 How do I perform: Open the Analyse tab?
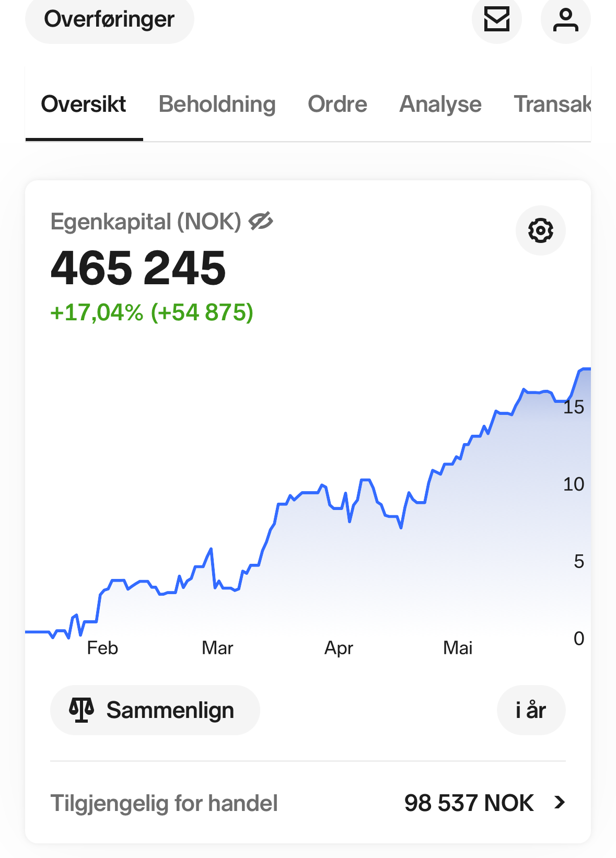pyautogui.click(x=440, y=104)
